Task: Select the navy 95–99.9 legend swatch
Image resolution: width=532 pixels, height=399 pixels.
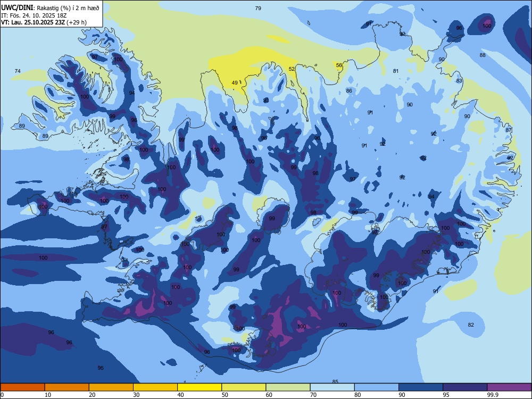Action: click(x=465, y=387)
